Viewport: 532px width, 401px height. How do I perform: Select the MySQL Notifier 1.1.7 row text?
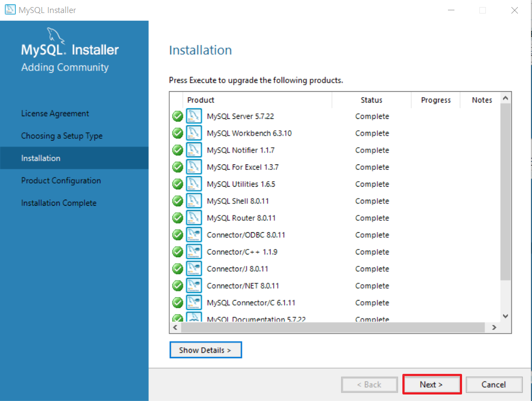(241, 150)
